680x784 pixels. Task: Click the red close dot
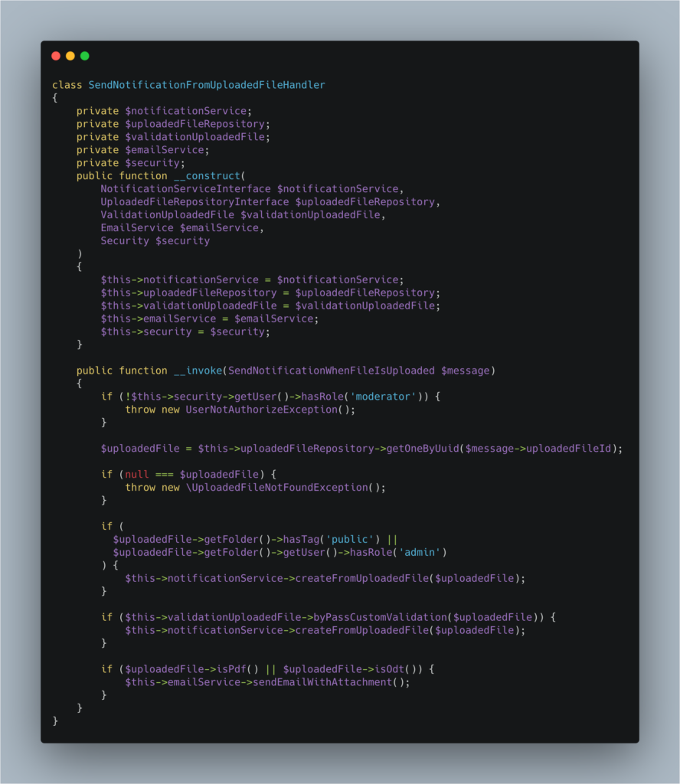56,56
